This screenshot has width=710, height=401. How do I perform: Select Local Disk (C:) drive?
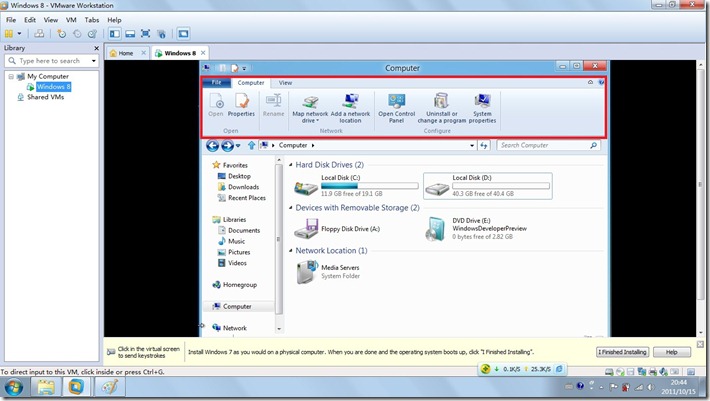coord(356,186)
